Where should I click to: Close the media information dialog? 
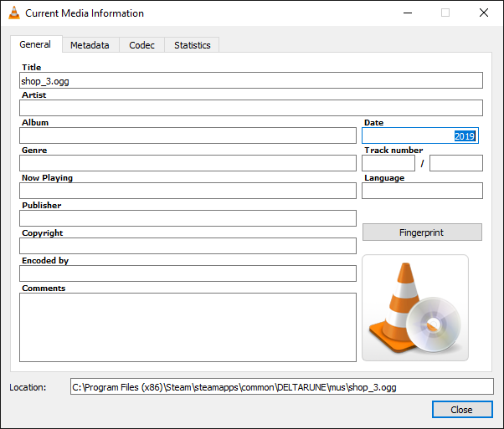click(x=462, y=410)
